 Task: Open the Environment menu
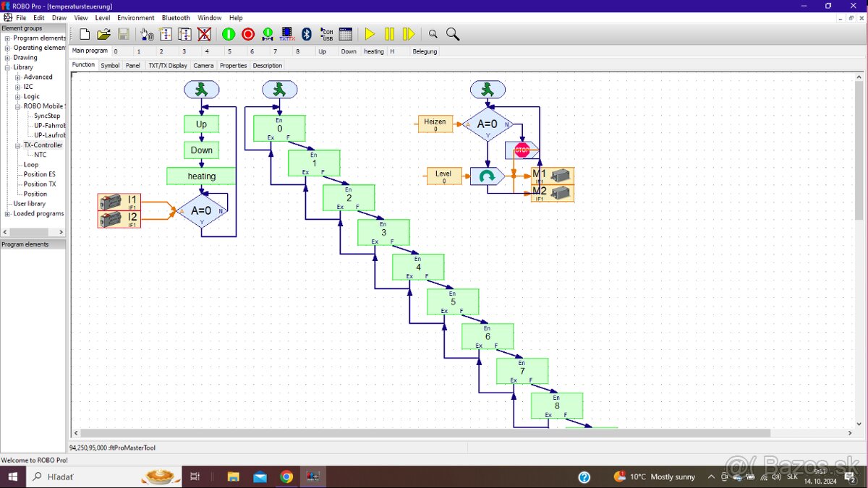click(136, 17)
